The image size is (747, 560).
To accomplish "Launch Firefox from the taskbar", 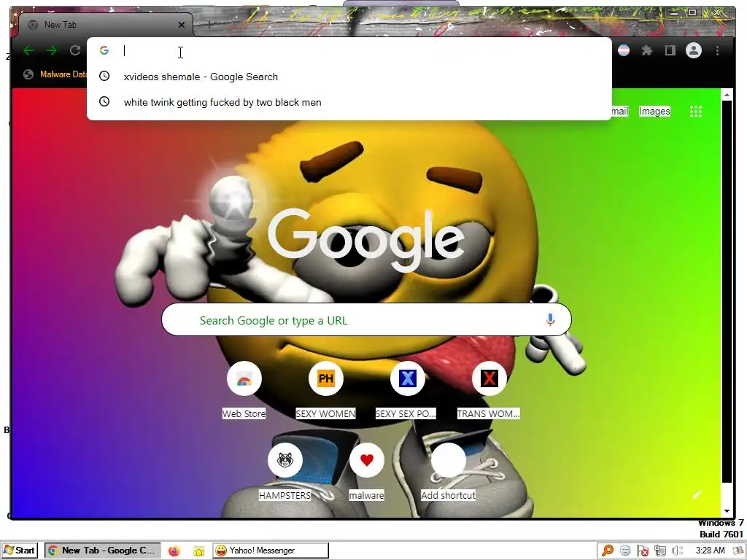I will (174, 551).
